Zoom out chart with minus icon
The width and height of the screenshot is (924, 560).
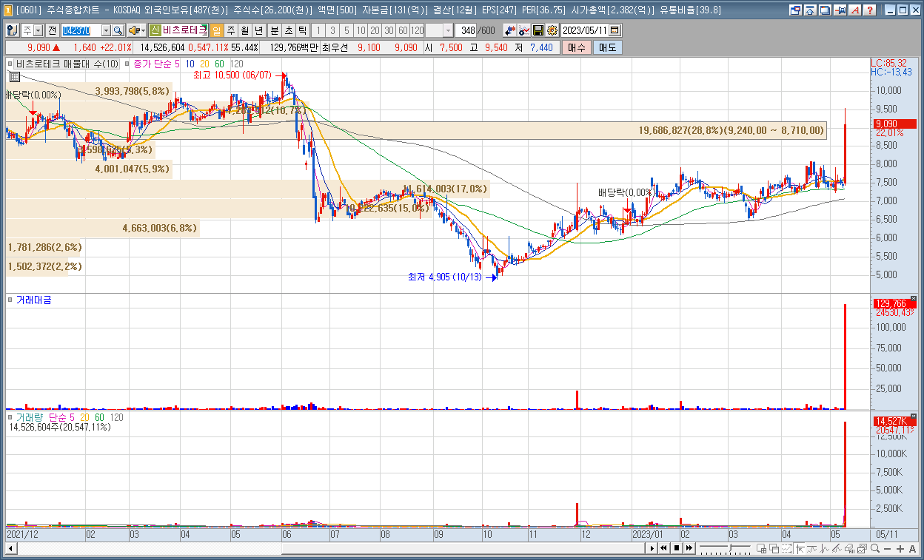point(887,548)
